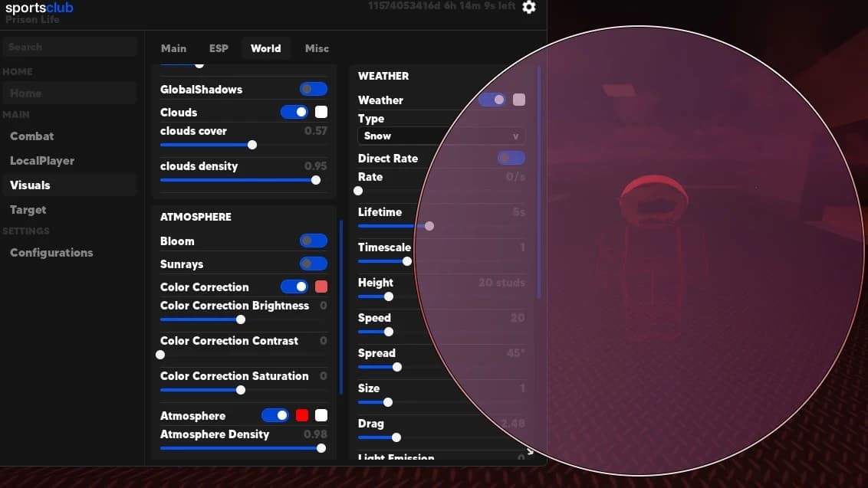Open the Weather color swatch
The height and width of the screenshot is (488, 868).
point(519,100)
